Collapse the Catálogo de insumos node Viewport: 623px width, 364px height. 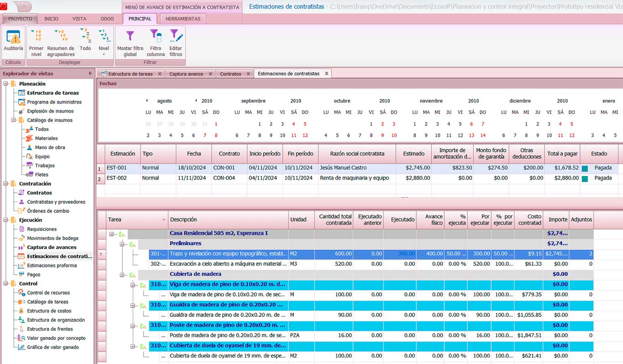[14, 120]
